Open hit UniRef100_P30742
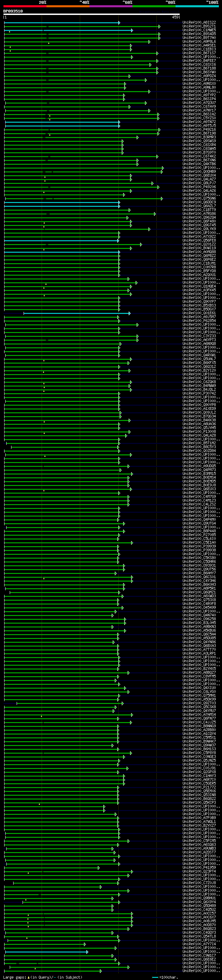This screenshot has height=980, width=222. point(199,393)
